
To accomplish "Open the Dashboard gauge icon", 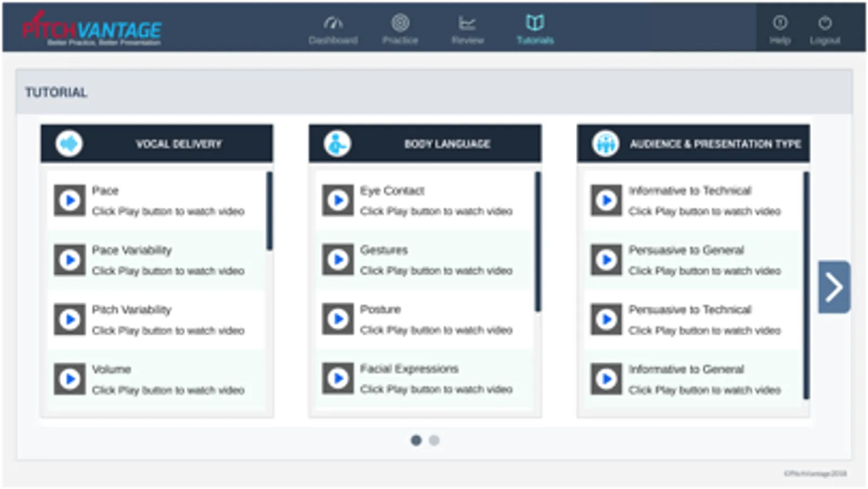I will click(x=333, y=23).
